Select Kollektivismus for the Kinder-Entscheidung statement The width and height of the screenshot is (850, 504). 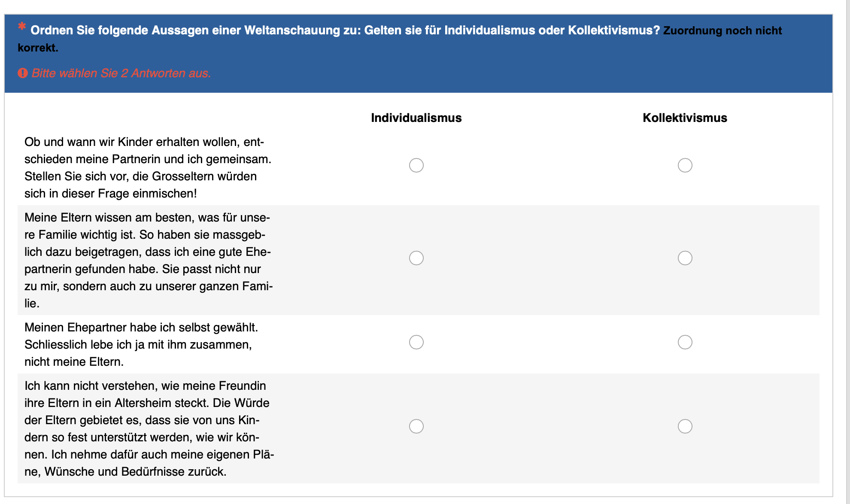click(685, 165)
